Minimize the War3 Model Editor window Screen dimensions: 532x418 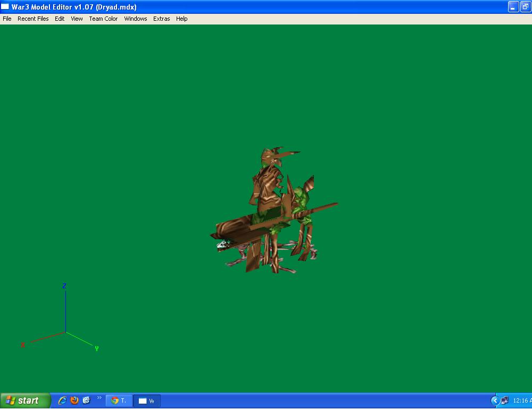point(513,6)
